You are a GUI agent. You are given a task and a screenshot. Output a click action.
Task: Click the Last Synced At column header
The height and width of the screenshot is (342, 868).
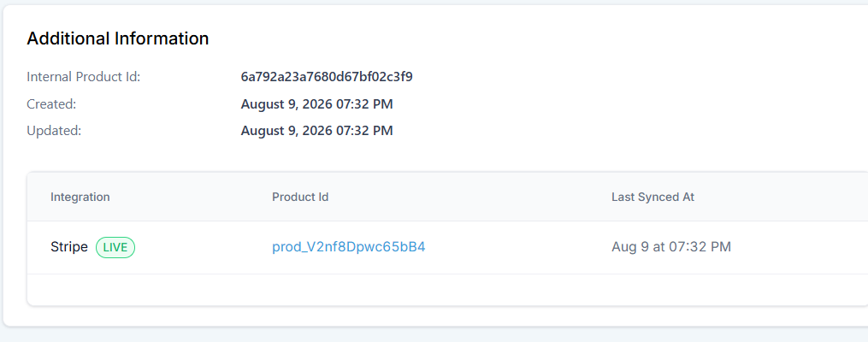click(652, 197)
